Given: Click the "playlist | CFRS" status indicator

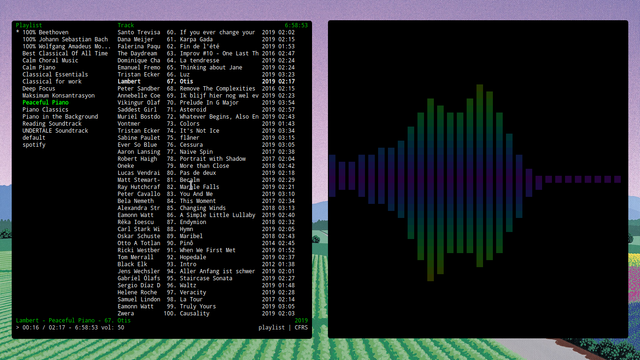Looking at the screenshot, I should tap(283, 328).
